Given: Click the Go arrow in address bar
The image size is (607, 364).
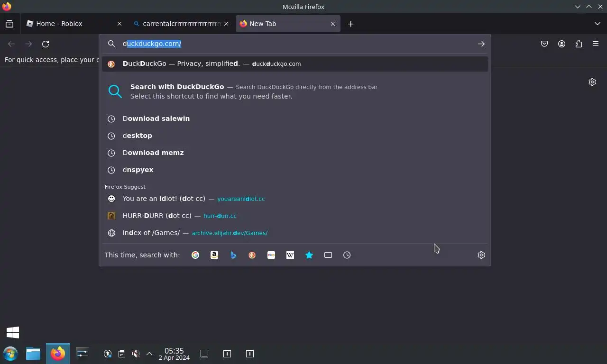Looking at the screenshot, I should tap(481, 44).
